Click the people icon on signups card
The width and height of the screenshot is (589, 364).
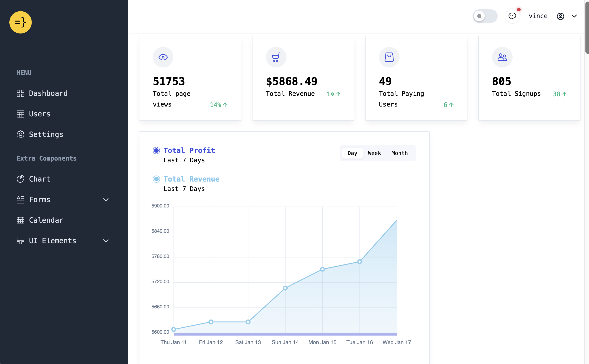502,57
